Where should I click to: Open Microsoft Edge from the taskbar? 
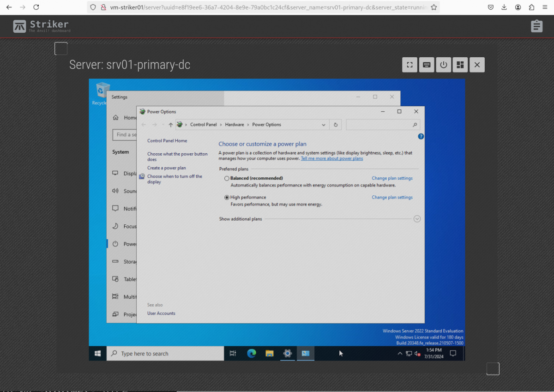[x=252, y=354]
